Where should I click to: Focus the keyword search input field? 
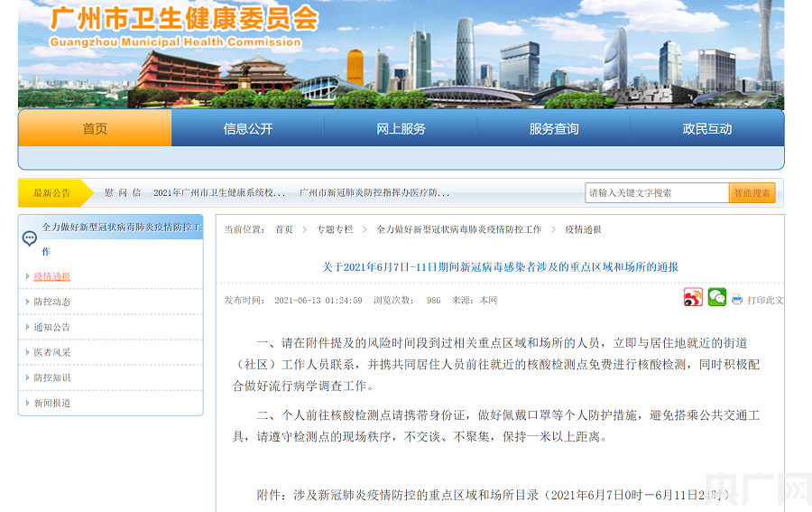point(656,193)
